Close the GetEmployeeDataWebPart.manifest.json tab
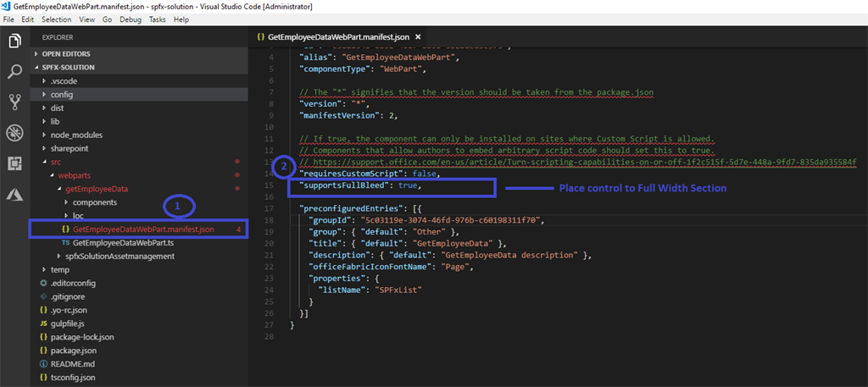 point(418,37)
